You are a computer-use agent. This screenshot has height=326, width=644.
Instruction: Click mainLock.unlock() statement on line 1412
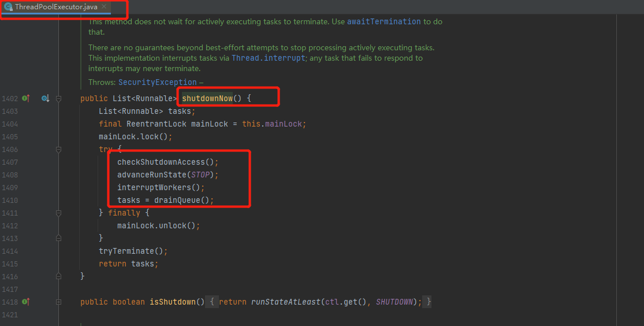coord(158,225)
